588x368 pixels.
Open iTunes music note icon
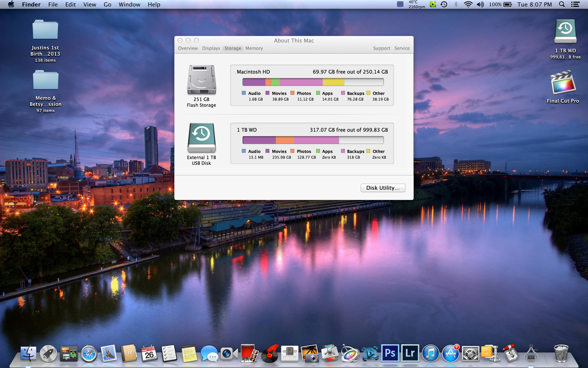pos(430,353)
